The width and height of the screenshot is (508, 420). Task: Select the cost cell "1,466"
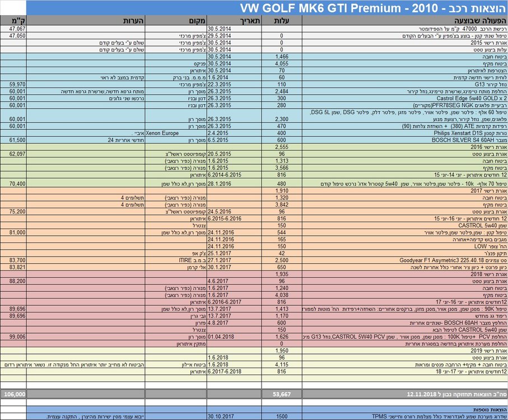point(282,57)
